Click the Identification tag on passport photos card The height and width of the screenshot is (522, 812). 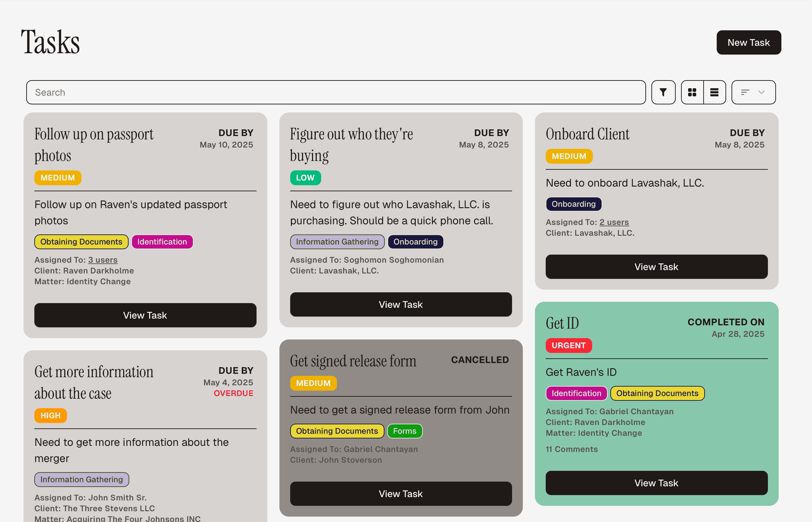click(x=162, y=242)
